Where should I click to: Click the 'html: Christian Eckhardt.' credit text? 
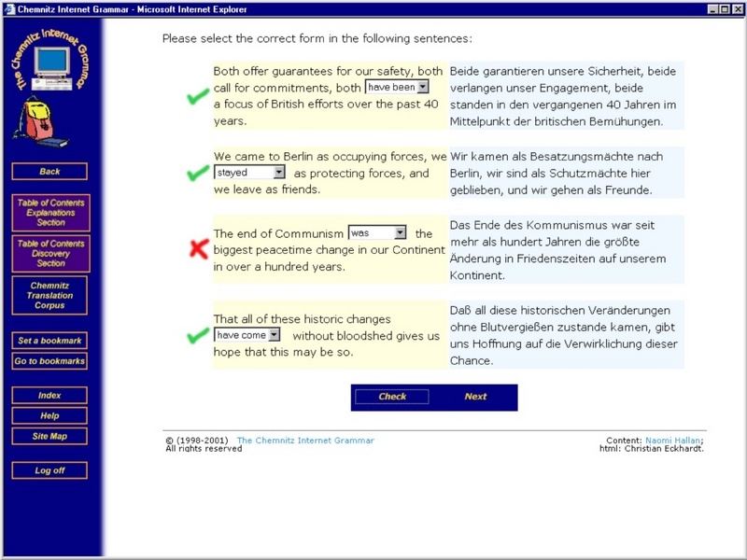click(651, 449)
